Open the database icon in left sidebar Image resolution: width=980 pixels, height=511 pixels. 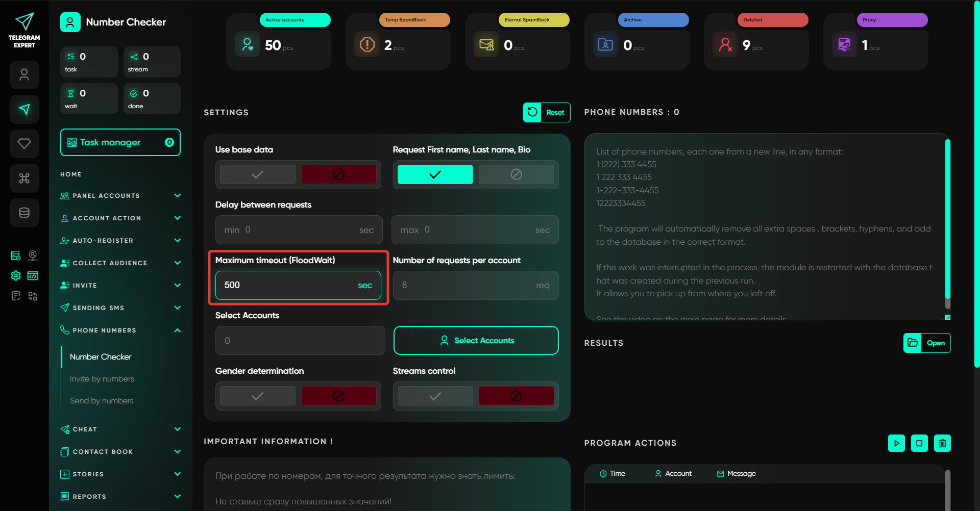point(24,213)
